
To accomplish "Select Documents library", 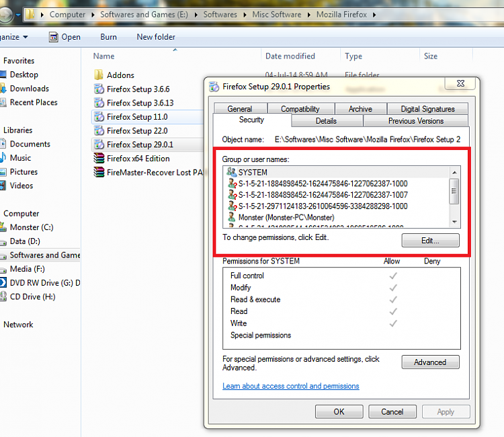I will tap(30, 144).
